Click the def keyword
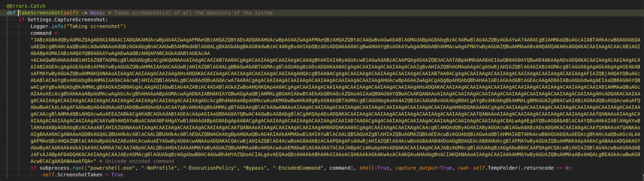Viewport: 644px width, 181px height. 11,13
